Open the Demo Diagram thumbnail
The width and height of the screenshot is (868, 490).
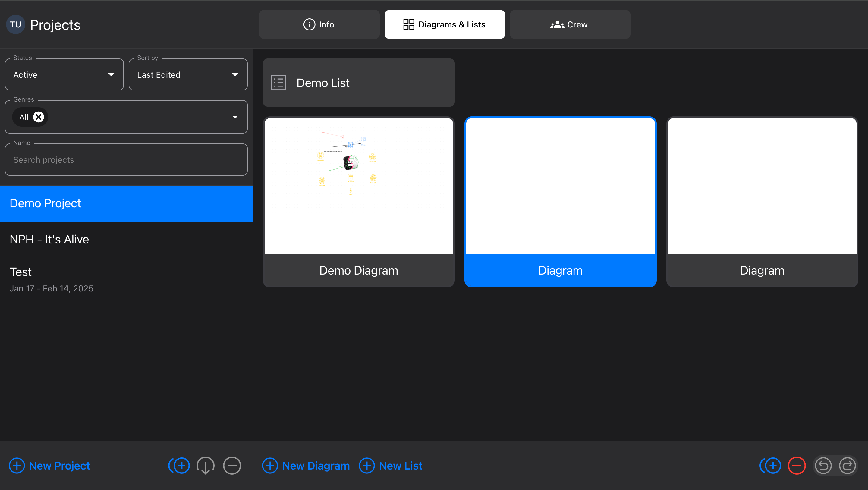click(359, 202)
